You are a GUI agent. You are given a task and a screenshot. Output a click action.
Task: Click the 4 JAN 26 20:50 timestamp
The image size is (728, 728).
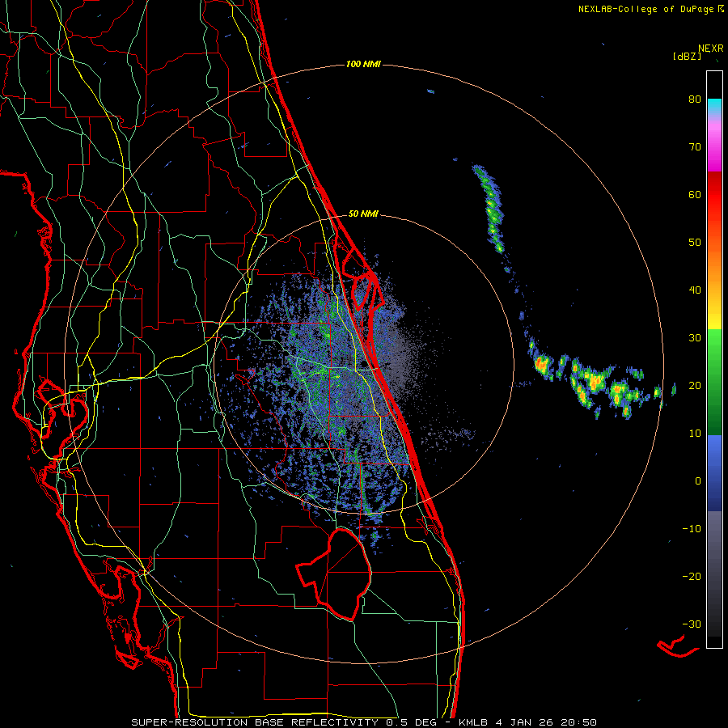tap(547, 722)
